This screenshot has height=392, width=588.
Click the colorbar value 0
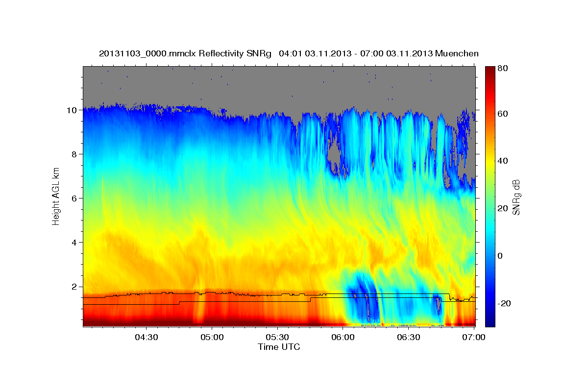click(500, 256)
